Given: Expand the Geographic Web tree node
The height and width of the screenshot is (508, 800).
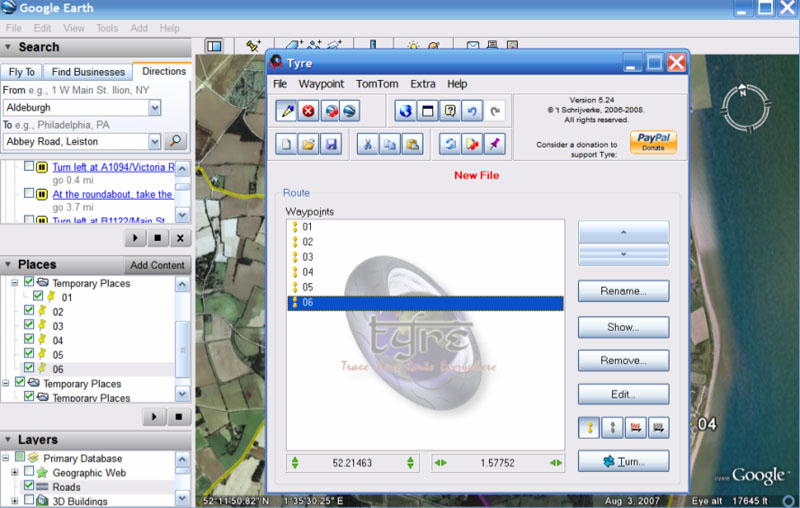Looking at the screenshot, I should click(x=15, y=472).
